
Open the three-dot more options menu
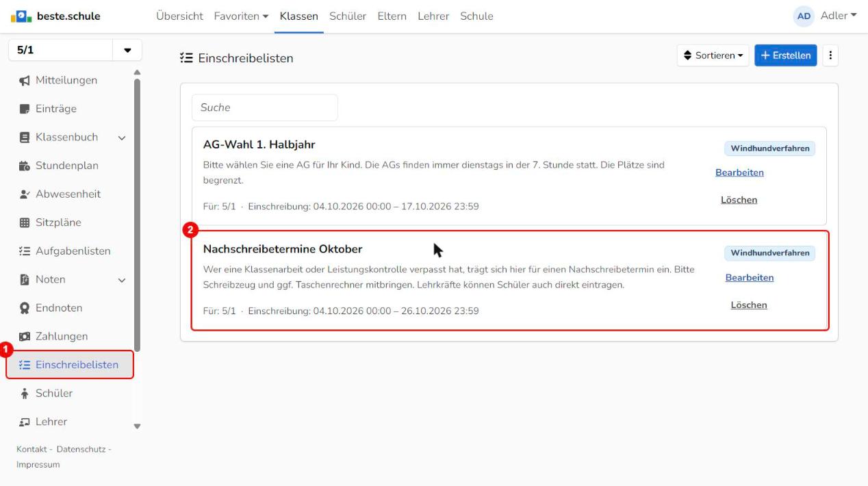click(x=830, y=55)
